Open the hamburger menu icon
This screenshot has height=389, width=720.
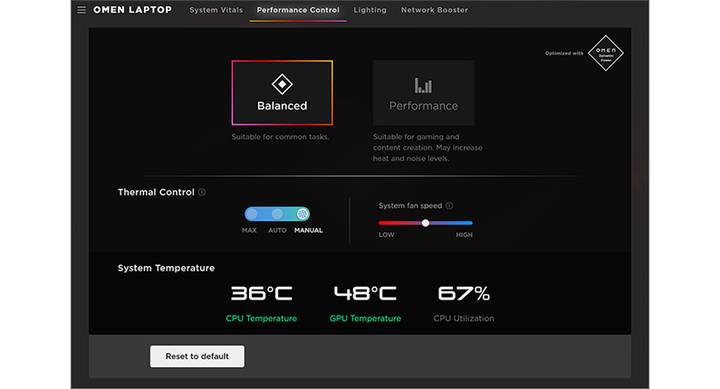point(81,10)
